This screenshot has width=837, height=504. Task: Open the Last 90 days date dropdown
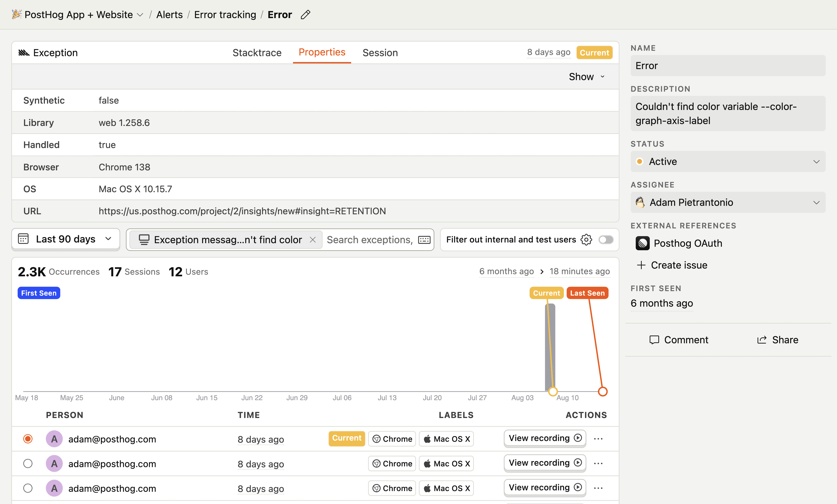click(66, 239)
